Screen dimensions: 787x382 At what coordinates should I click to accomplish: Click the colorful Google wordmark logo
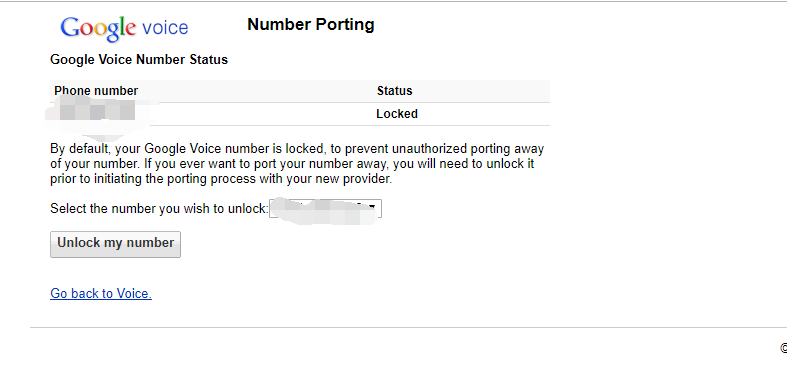pyautogui.click(x=98, y=29)
